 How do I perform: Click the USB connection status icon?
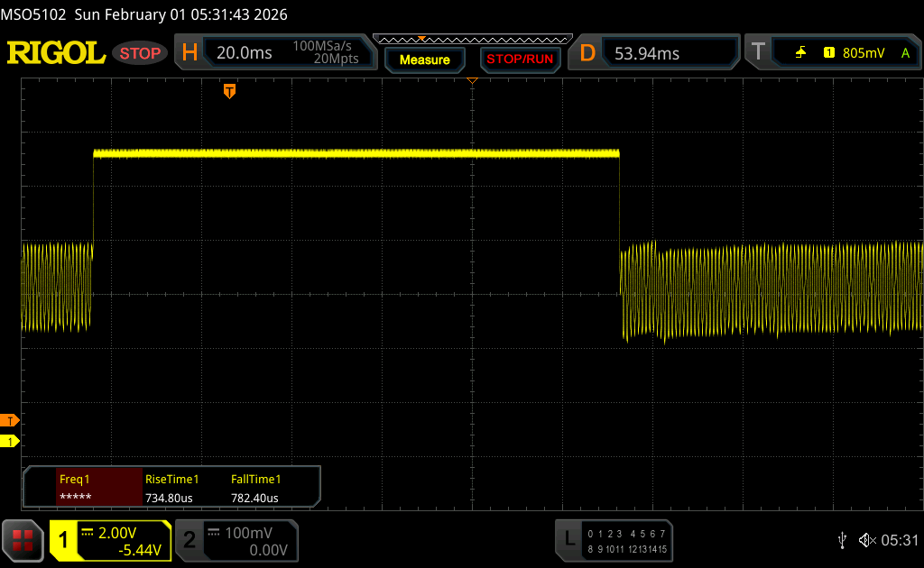pyautogui.click(x=842, y=540)
